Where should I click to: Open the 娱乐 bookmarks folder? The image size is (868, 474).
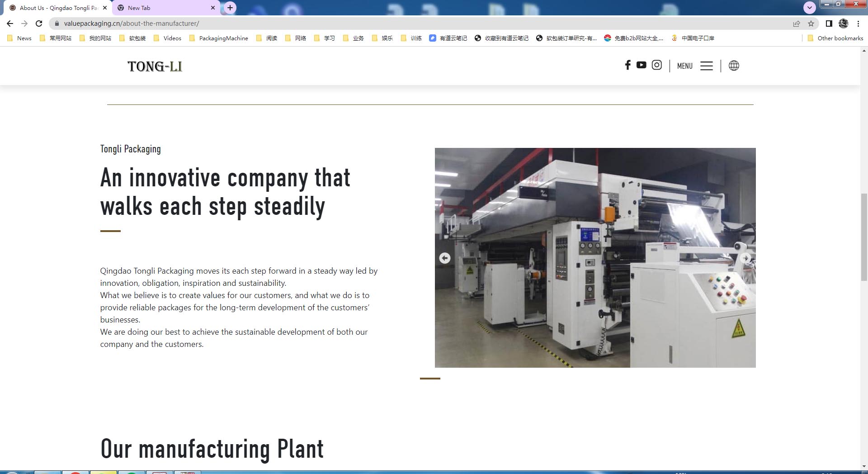click(382, 38)
